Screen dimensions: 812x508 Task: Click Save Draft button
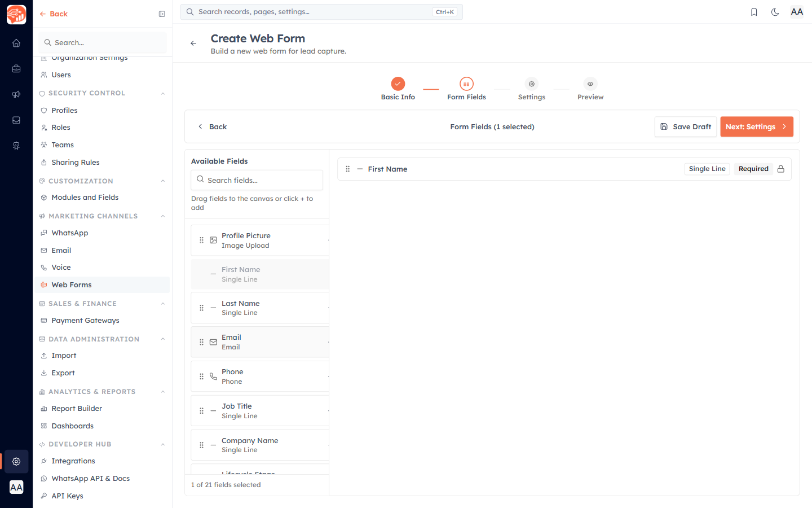click(x=686, y=127)
